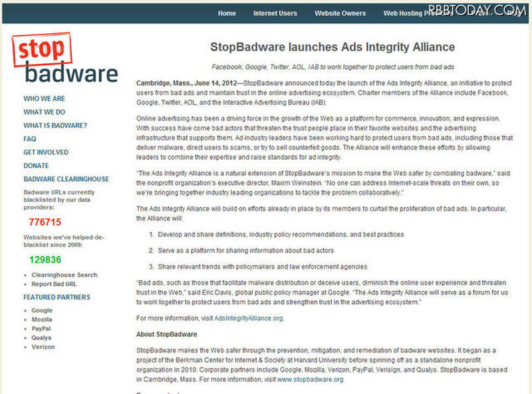Click the Clearinghouse Search link
This screenshot has height=394, width=532.
(64, 275)
